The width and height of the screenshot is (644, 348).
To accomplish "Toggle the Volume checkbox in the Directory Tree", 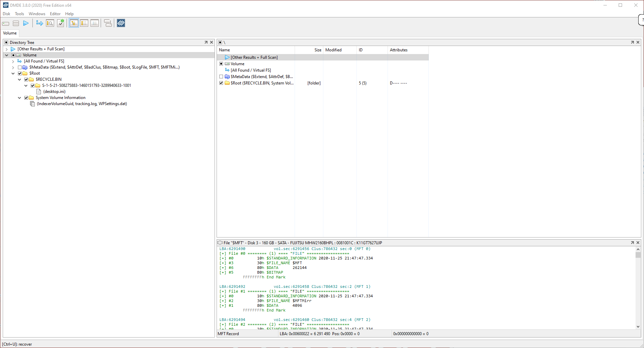I will coord(14,55).
